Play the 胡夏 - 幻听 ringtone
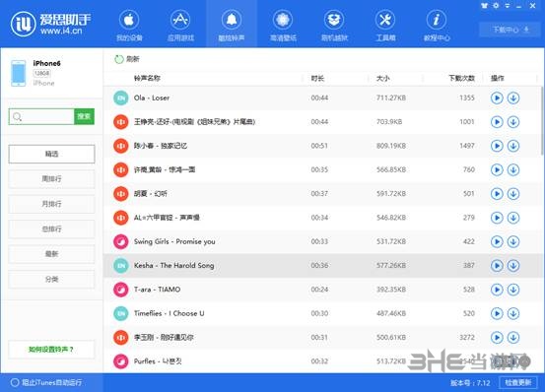The image size is (545, 392). 497,194
